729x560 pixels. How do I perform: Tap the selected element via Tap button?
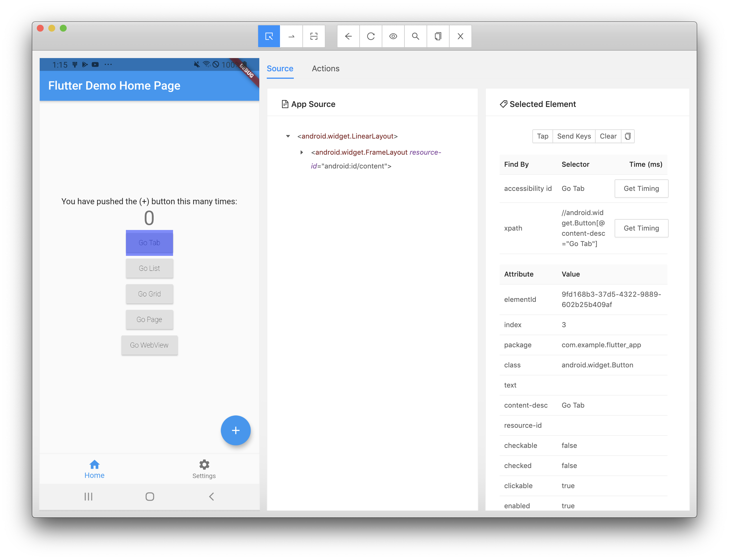pos(542,136)
